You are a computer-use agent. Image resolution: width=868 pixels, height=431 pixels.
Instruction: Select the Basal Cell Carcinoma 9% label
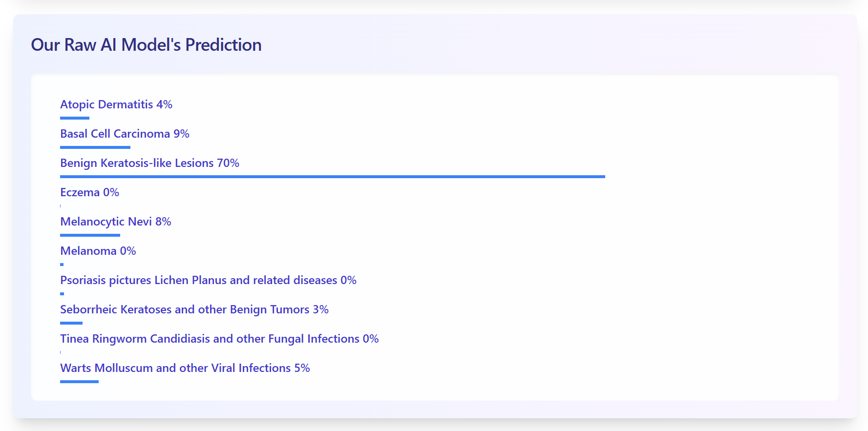tap(125, 134)
